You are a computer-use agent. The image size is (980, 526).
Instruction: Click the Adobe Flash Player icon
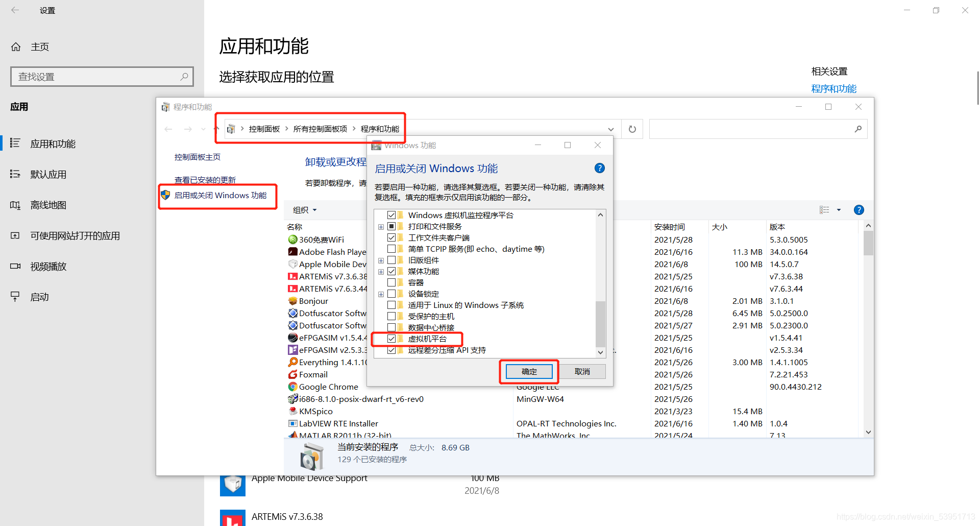[293, 252]
